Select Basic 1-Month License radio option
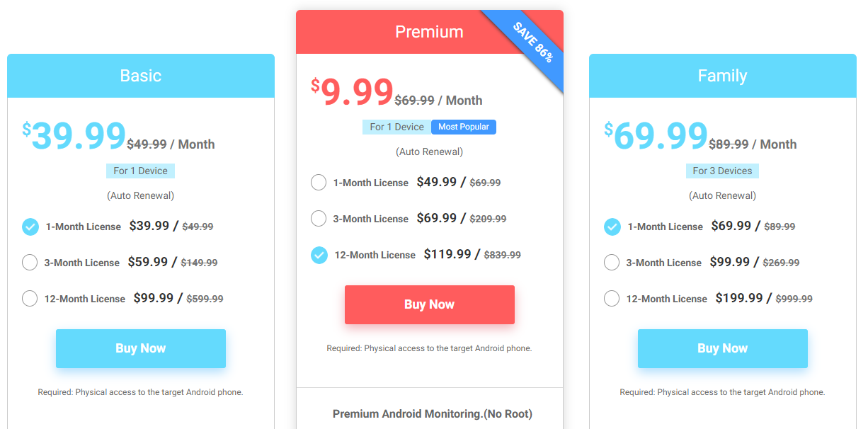Image resolution: width=868 pixels, height=429 pixels. pos(30,227)
